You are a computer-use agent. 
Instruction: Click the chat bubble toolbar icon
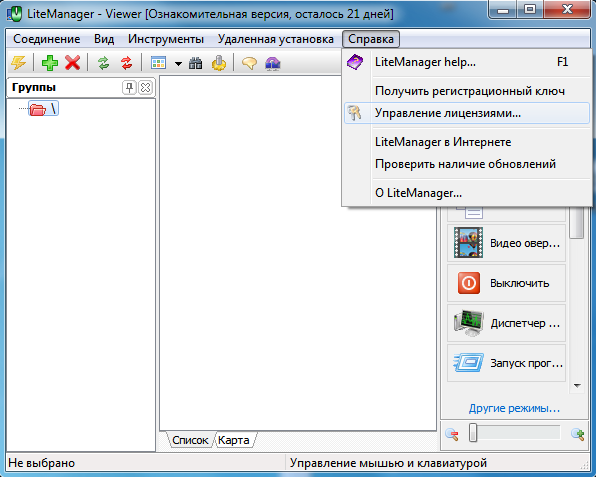[249, 63]
